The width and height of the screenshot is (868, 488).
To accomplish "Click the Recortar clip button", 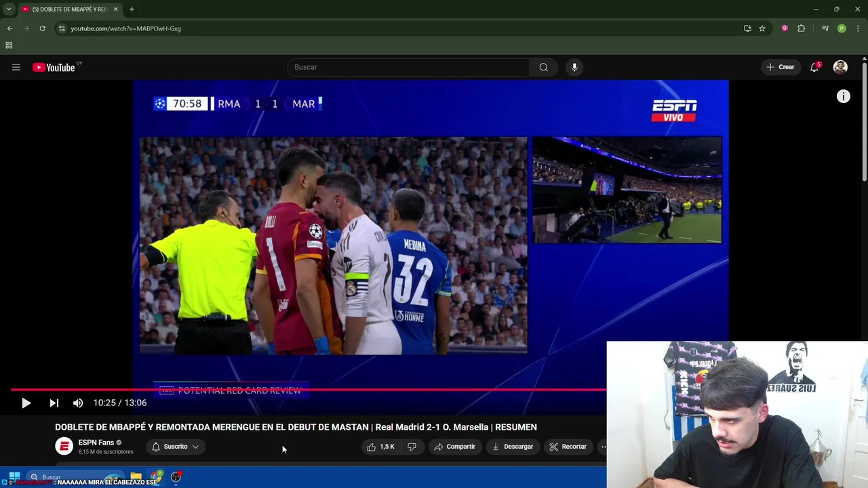I will tap(568, 447).
